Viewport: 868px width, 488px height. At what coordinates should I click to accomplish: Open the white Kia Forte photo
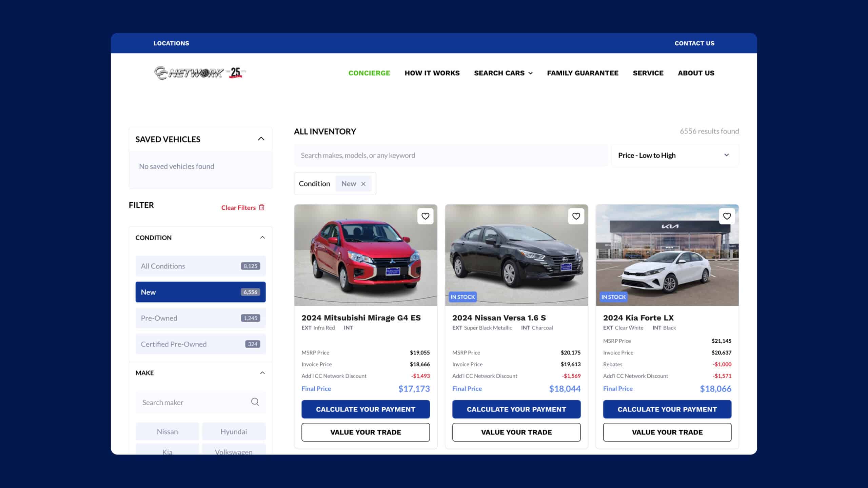tap(667, 255)
